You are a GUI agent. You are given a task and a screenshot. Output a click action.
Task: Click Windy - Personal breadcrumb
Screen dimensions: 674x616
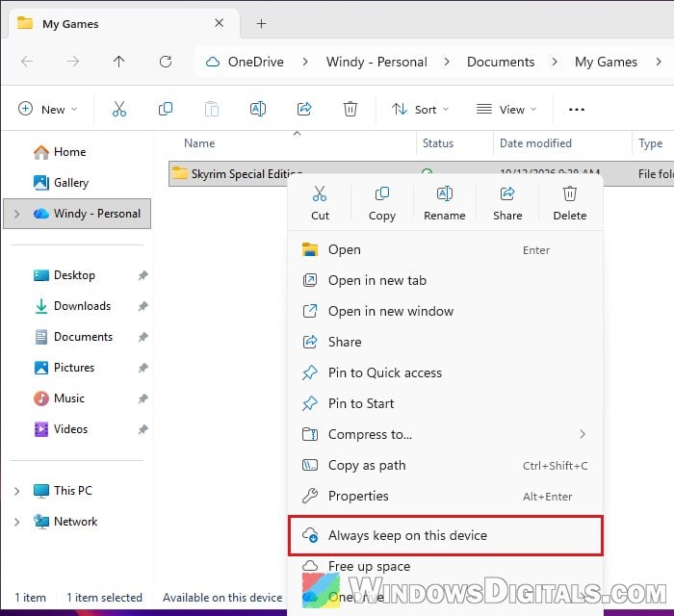point(376,62)
